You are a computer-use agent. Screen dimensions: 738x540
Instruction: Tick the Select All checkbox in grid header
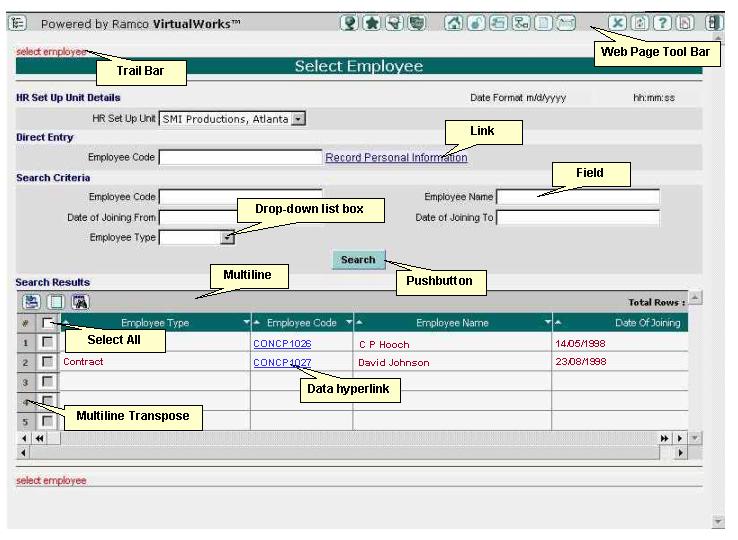[x=47, y=323]
